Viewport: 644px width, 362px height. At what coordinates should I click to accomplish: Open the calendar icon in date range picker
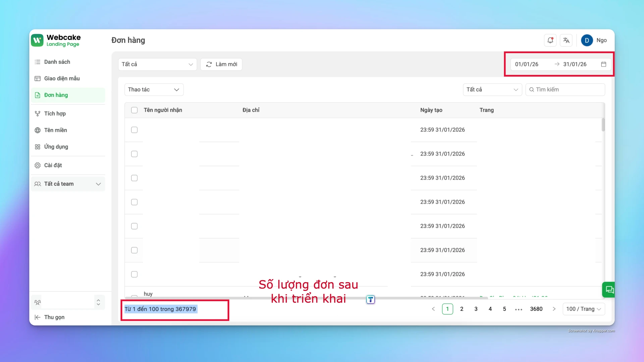pos(604,64)
